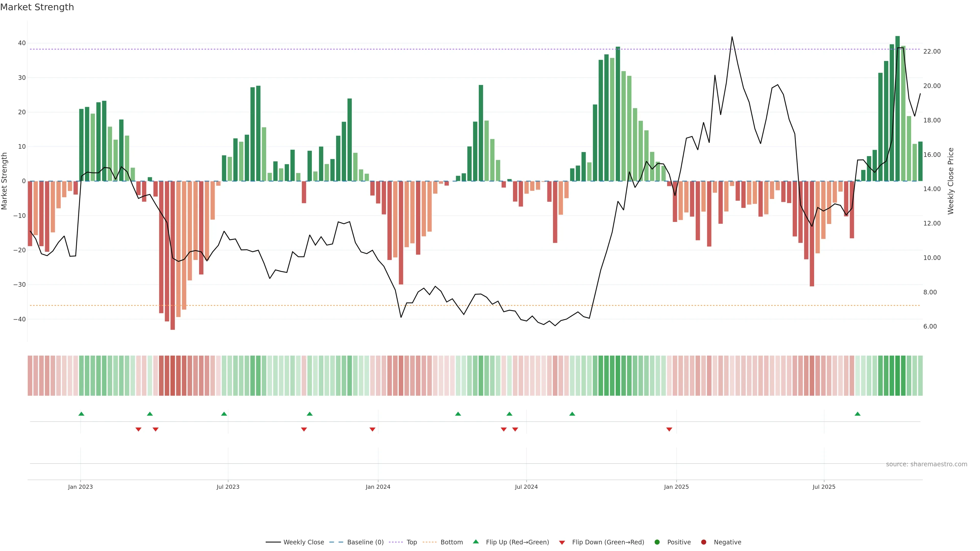Click the Flip Up green triangle legend icon
This screenshot has width=980, height=551.
(475, 542)
